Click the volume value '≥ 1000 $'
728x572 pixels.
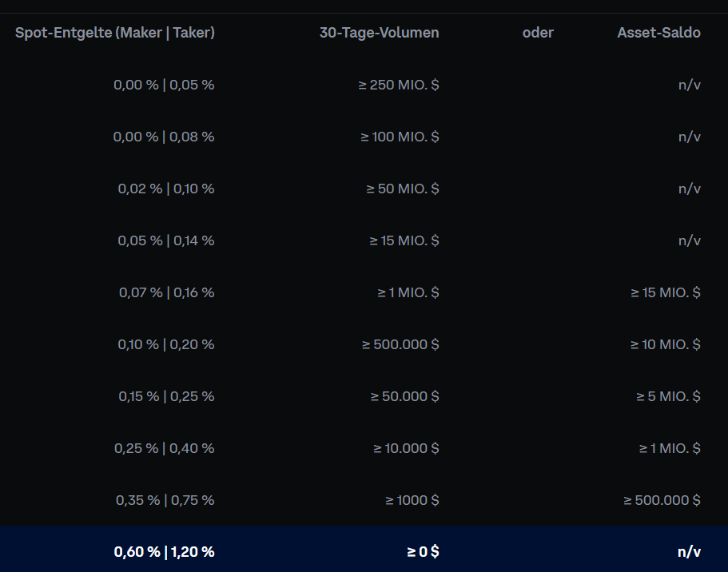coord(412,501)
